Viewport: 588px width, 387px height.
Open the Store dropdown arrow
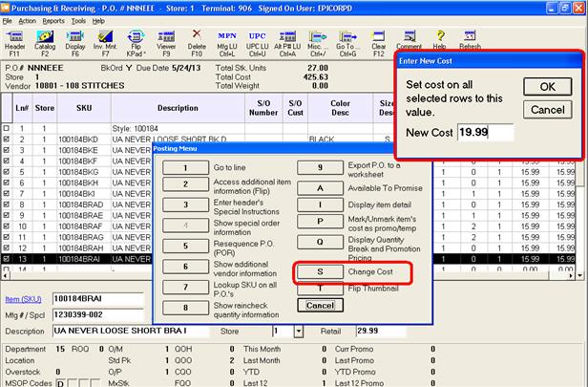[299, 331]
